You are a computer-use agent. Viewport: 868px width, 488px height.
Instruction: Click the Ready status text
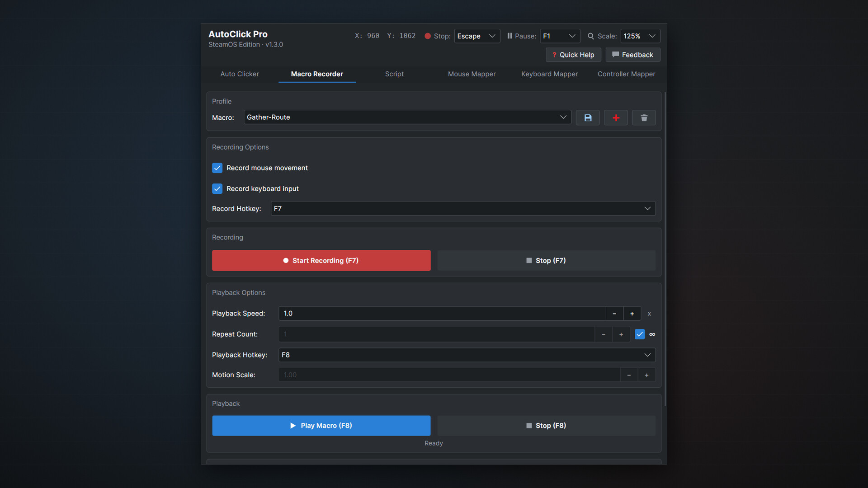tap(434, 443)
